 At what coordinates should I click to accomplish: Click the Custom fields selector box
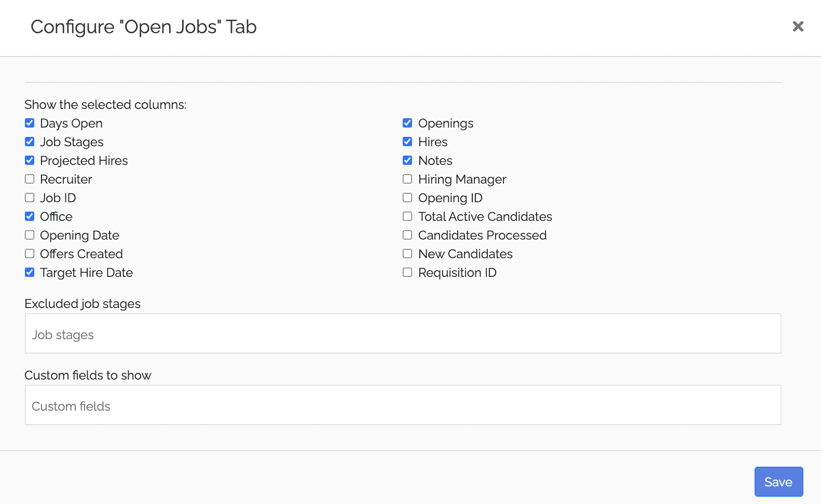403,405
